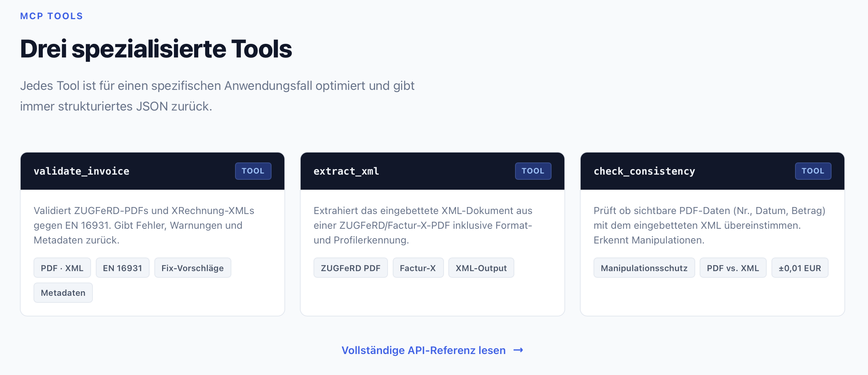Click the Metadaten tag

tap(63, 292)
